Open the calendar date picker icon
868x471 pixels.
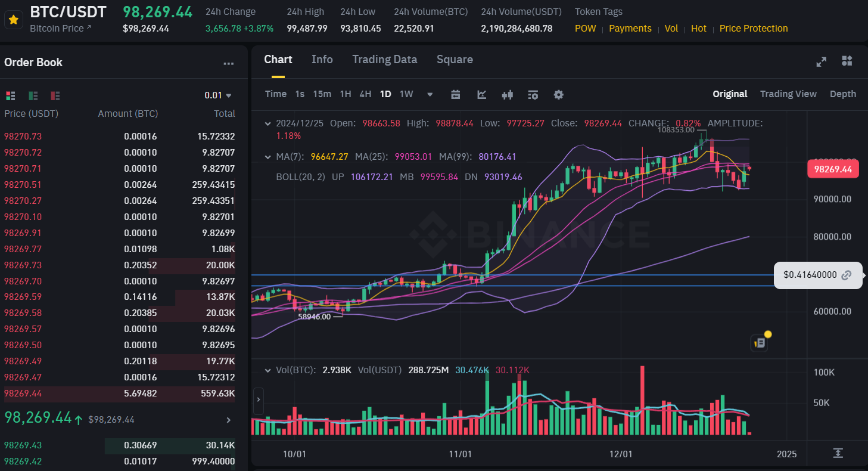[456, 94]
